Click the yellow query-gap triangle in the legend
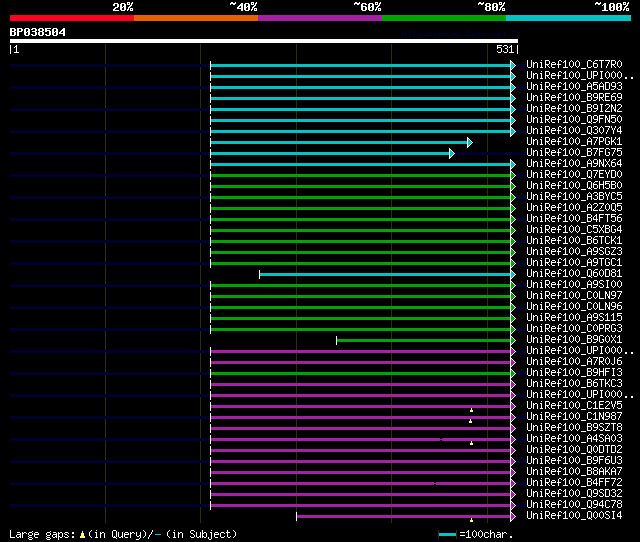 (x=82, y=534)
